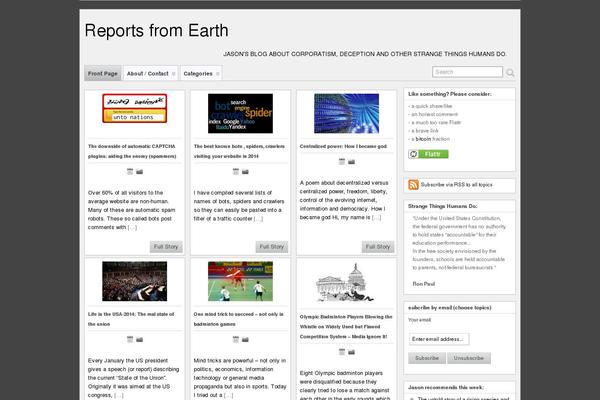Image resolution: width=600 pixels, height=400 pixels.
Task: Open 'Life in the USA 2014' post title
Action: pos(131,319)
